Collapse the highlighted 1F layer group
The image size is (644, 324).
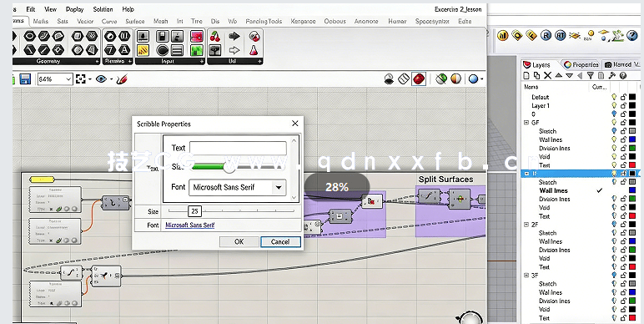tap(526, 174)
